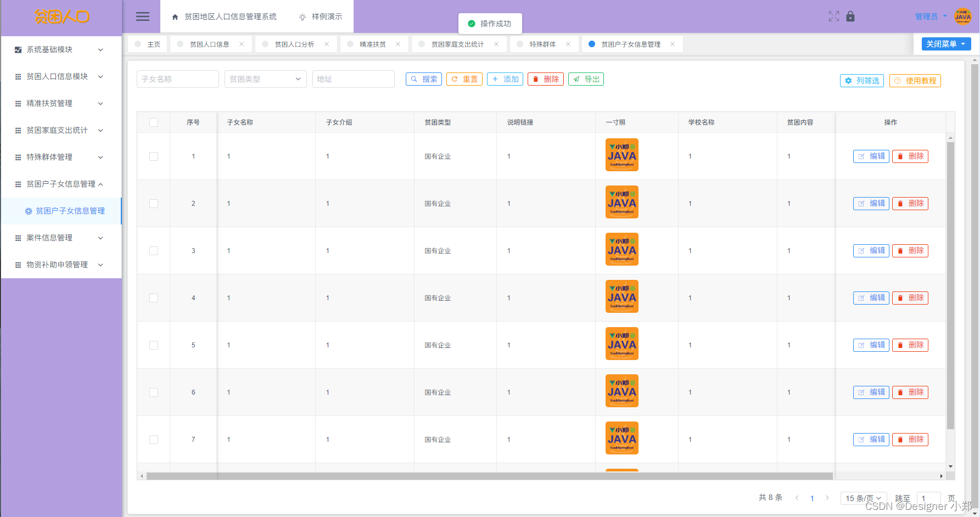Check the row 2 checkbox
The height and width of the screenshot is (517, 980).
click(154, 204)
